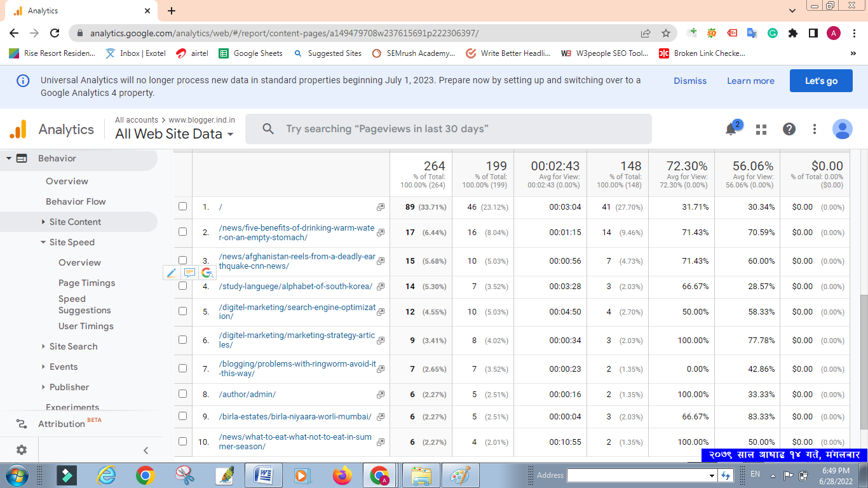Click the Let's go button

[821, 81]
